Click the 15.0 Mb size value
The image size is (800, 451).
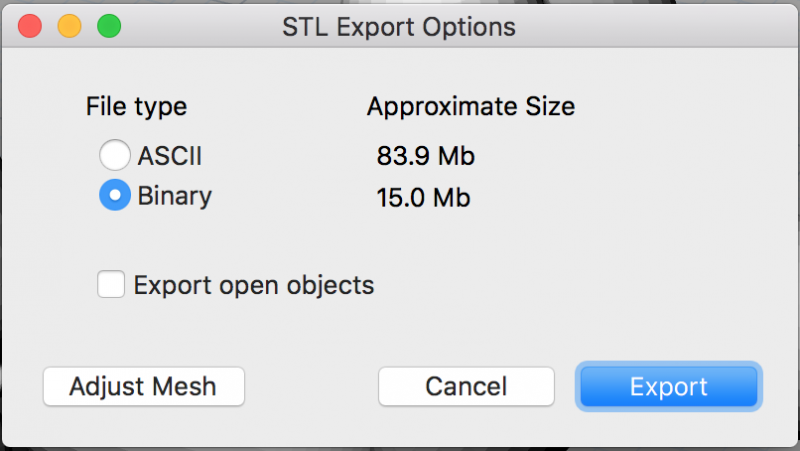click(423, 197)
